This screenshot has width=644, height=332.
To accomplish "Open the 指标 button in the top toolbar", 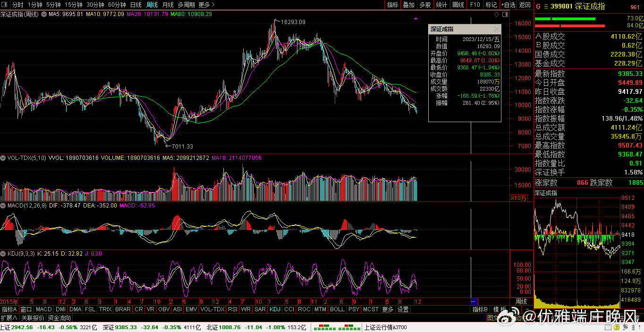I will (x=392, y=5).
